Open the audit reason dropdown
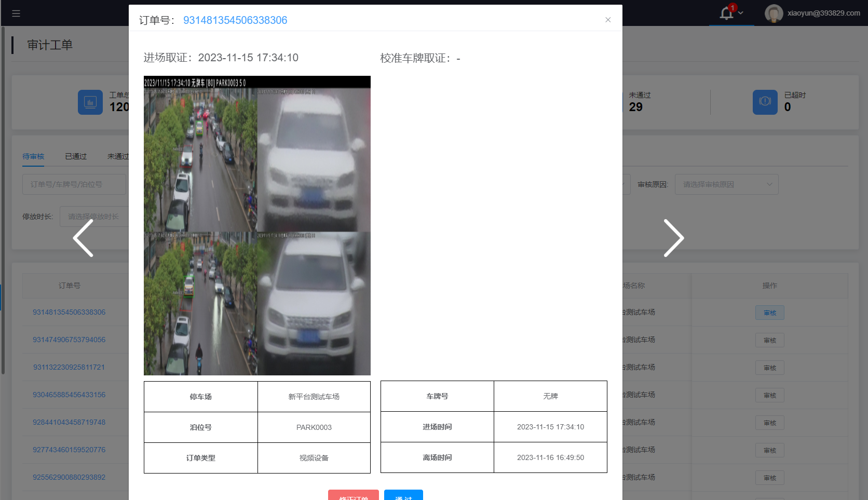Screen dimensions: 868x500 point(726,184)
